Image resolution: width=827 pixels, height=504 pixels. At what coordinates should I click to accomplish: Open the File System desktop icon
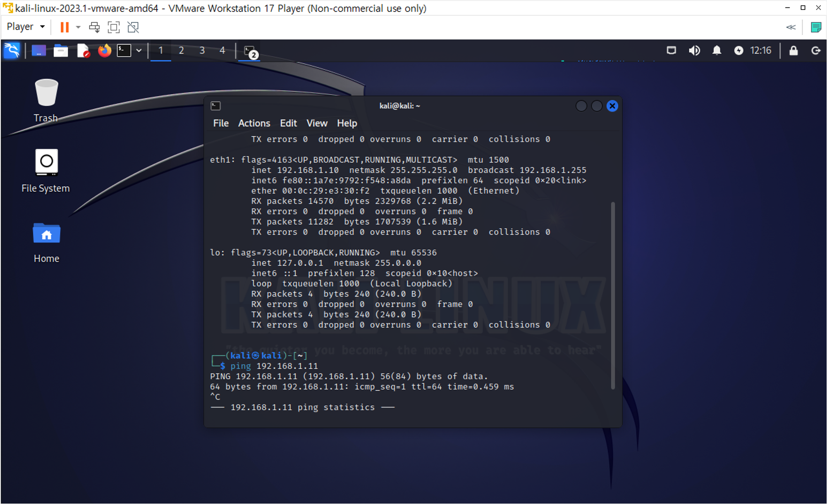pyautogui.click(x=45, y=171)
